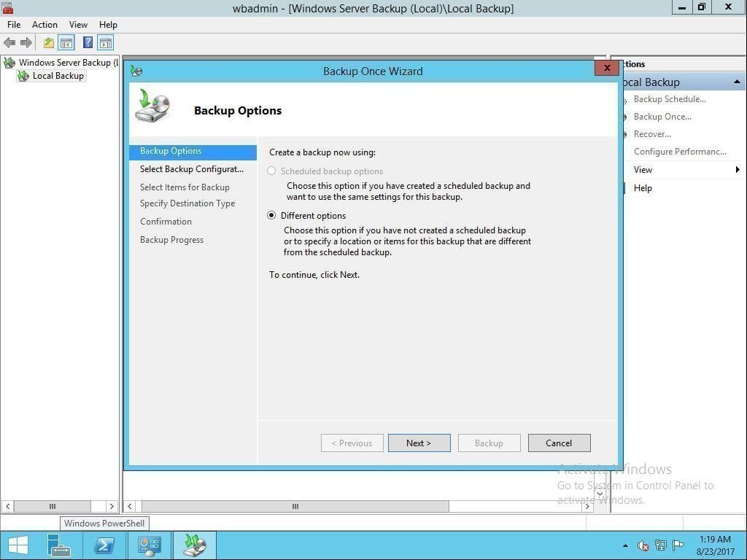The image size is (747, 560).
Task: Click the Next button
Action: (x=419, y=443)
